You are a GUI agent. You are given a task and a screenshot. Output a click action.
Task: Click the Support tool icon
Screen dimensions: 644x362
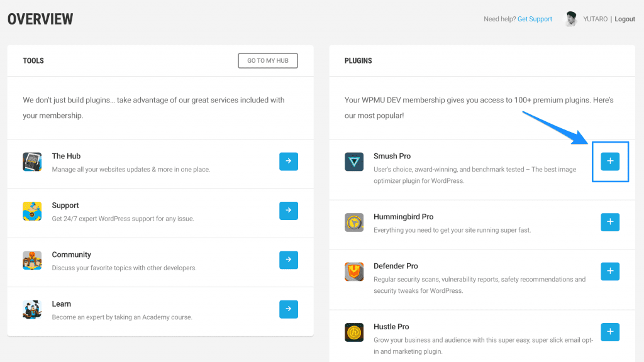(x=32, y=211)
